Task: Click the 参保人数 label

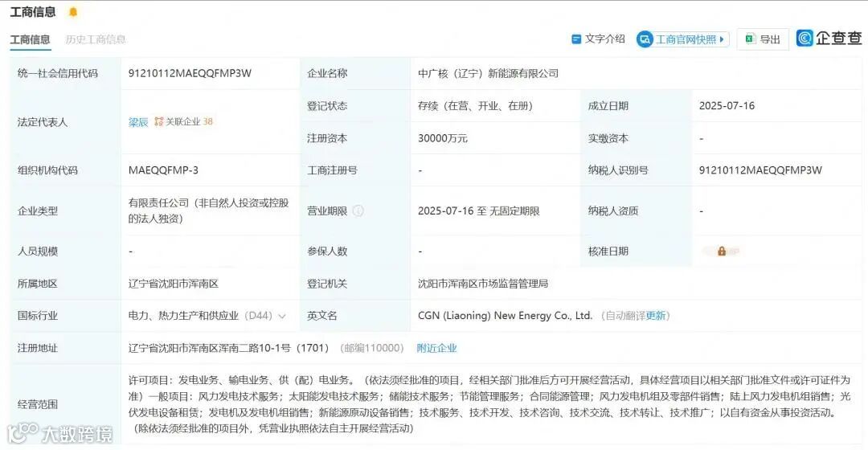Action: click(327, 252)
